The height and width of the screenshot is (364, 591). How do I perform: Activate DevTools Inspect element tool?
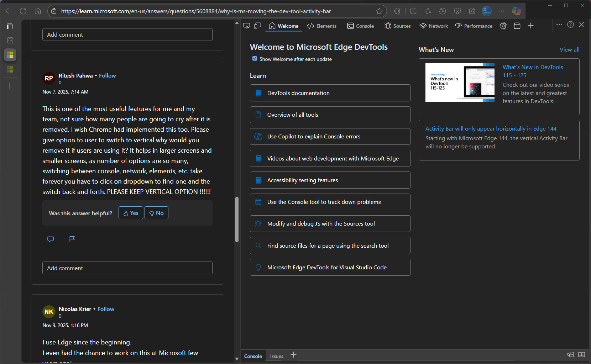(246, 26)
